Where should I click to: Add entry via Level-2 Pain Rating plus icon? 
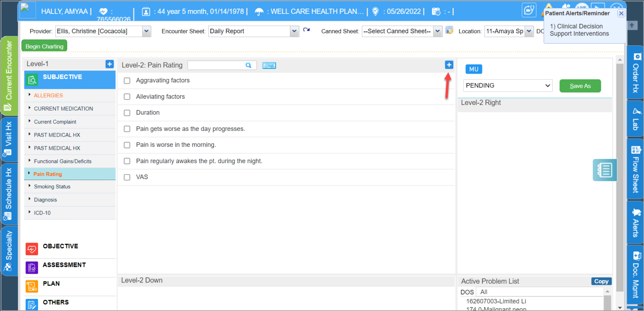(449, 65)
